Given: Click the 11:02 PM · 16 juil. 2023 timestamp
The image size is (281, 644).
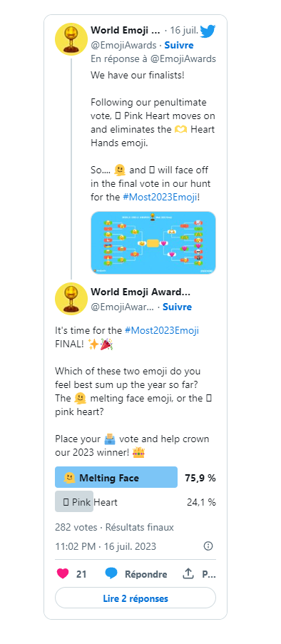Looking at the screenshot, I should [x=106, y=546].
